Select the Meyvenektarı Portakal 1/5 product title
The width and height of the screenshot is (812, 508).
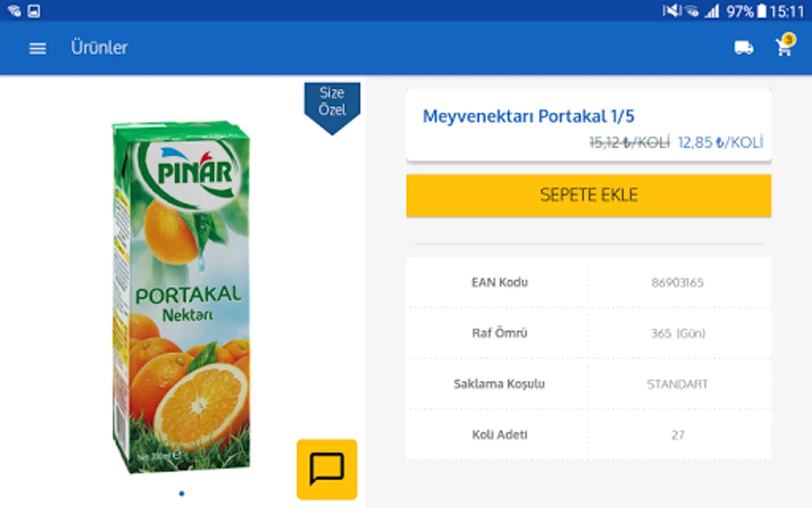click(x=528, y=116)
